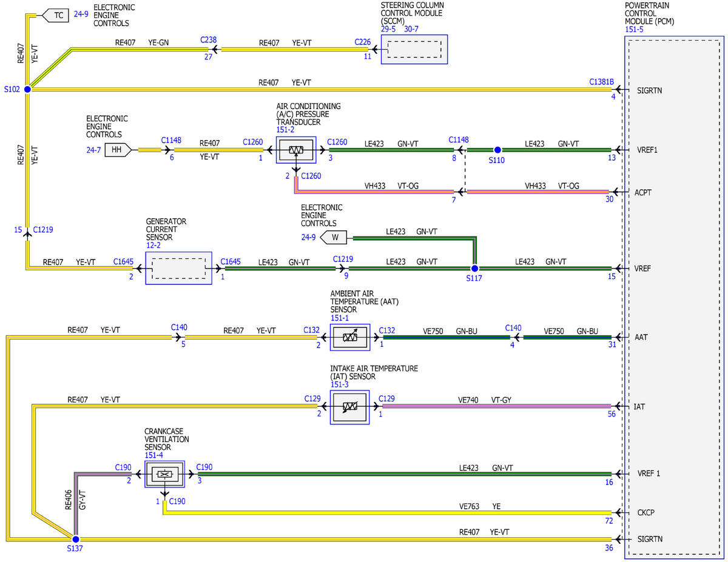Click the C226 connector label
The height and width of the screenshot is (562, 728).
[x=363, y=42]
